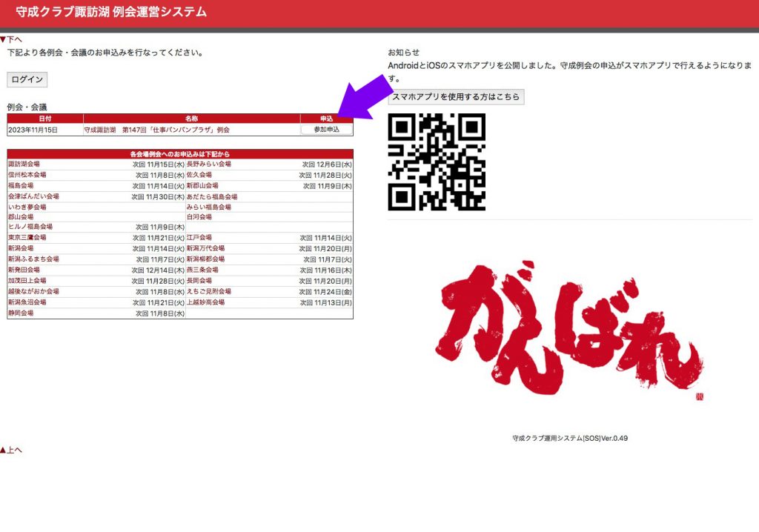Visit the 新潟ふるまち会場 link

[x=33, y=259]
